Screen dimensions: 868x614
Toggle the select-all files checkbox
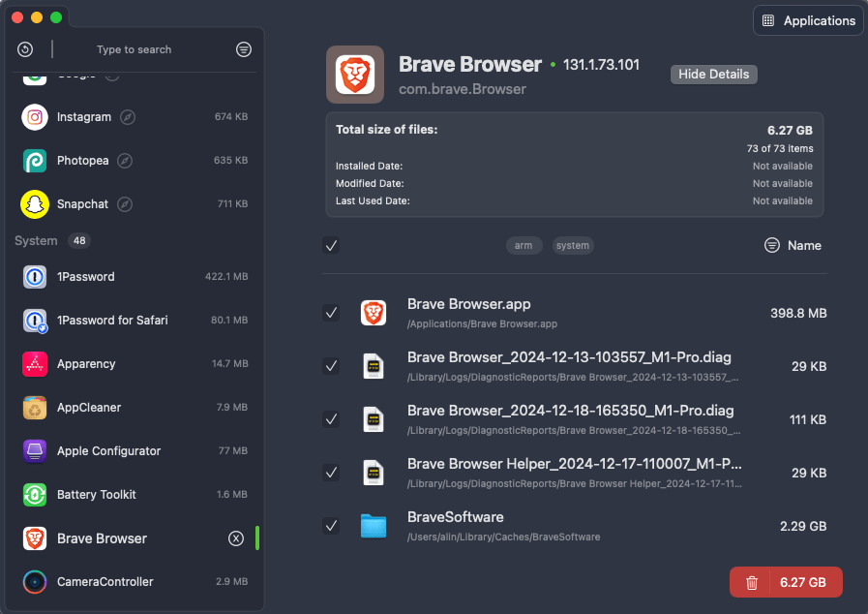click(331, 245)
